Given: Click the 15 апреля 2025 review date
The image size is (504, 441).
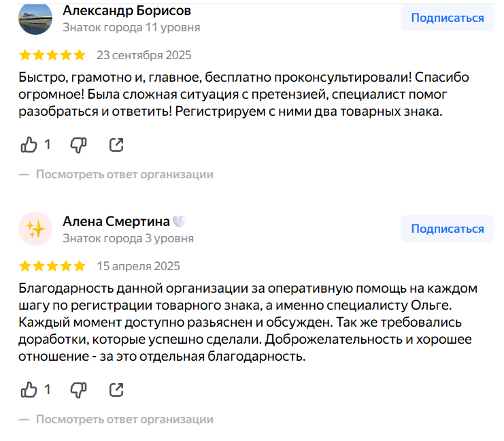Looking at the screenshot, I should click(139, 265).
